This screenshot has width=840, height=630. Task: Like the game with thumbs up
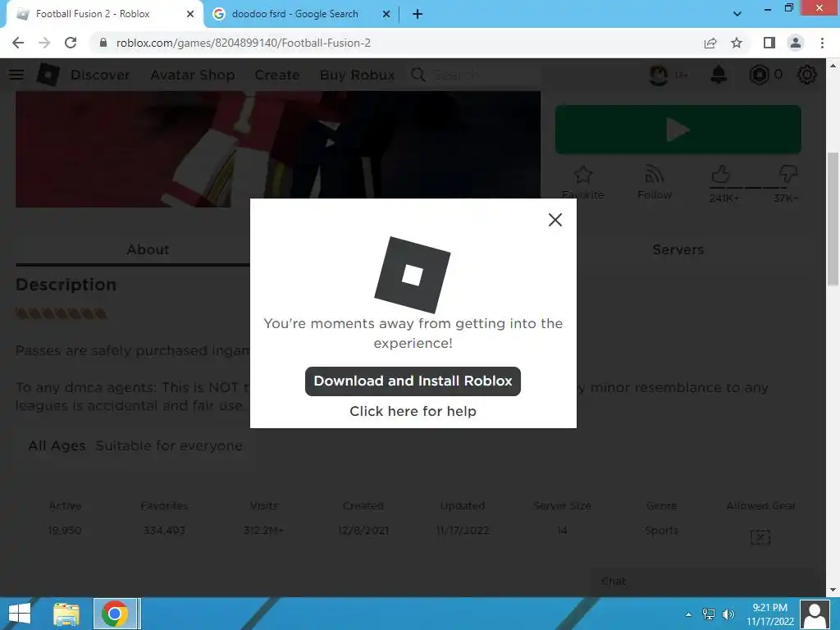point(721,175)
